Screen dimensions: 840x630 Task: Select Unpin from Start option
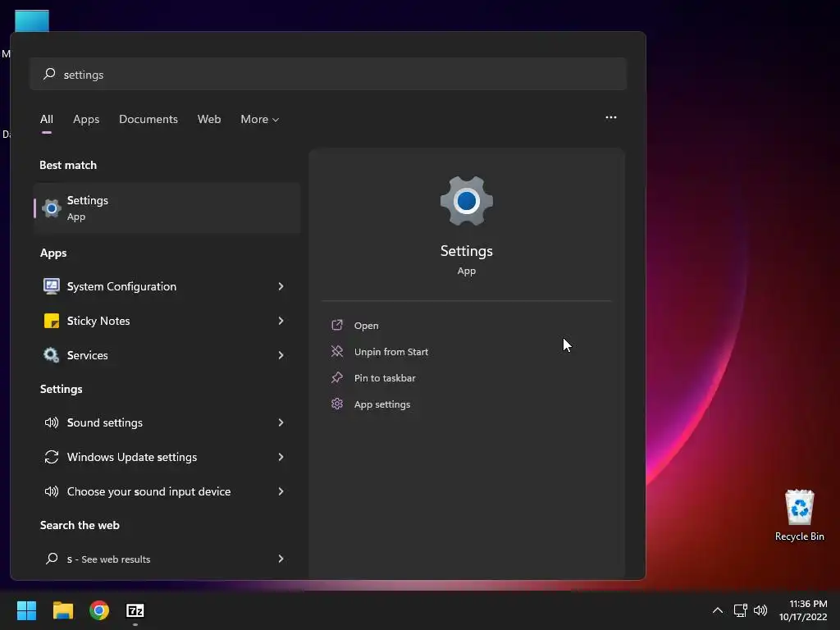pos(391,351)
